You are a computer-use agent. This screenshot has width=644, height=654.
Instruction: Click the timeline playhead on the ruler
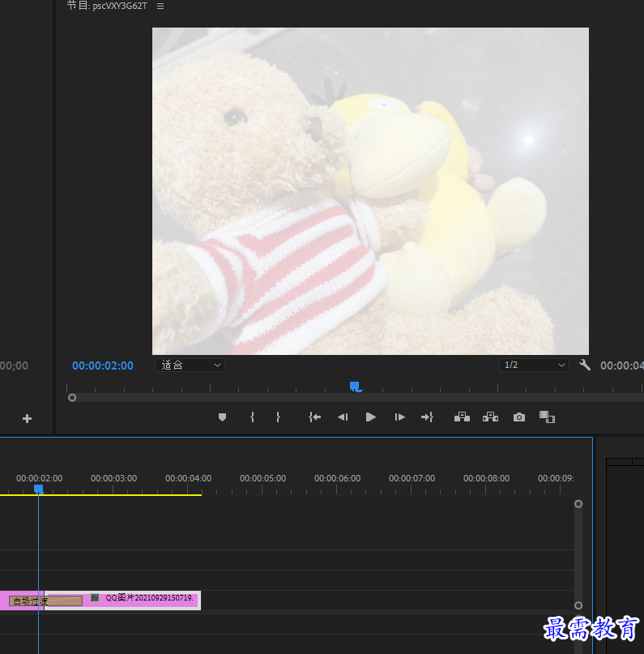point(38,489)
